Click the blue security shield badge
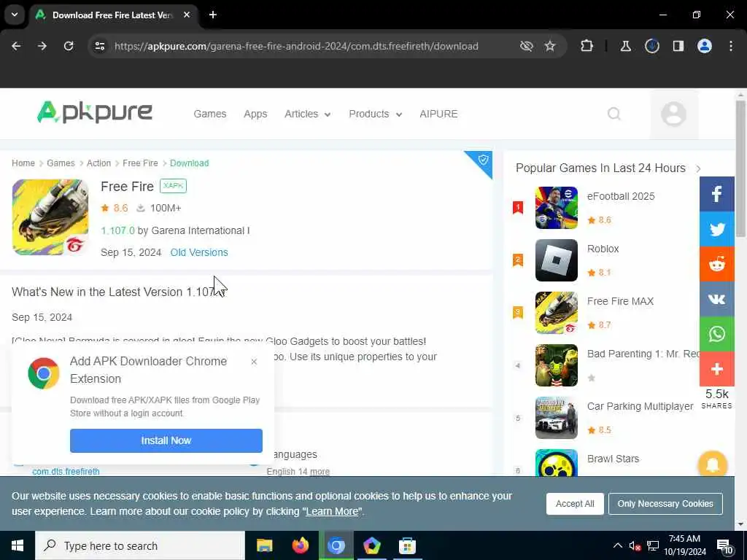 coord(483,160)
